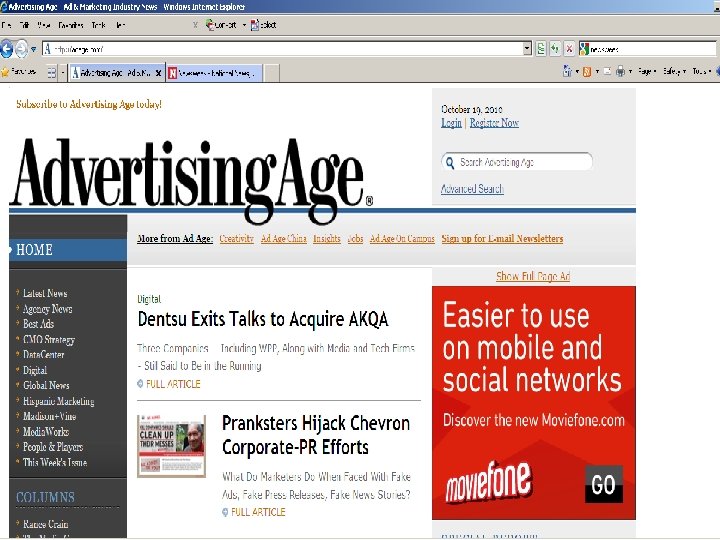The width and height of the screenshot is (720, 540).
Task: Click the GO button on Moviefone ad
Action: coord(604,484)
